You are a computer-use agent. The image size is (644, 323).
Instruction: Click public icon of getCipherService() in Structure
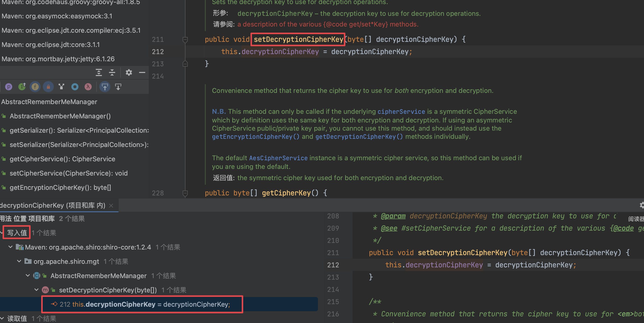click(4, 159)
